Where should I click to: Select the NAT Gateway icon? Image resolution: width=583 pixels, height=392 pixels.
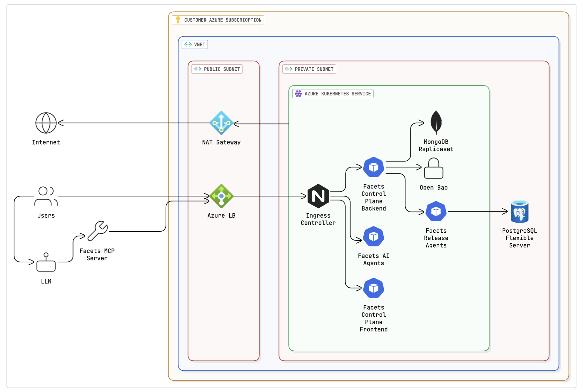(x=221, y=123)
